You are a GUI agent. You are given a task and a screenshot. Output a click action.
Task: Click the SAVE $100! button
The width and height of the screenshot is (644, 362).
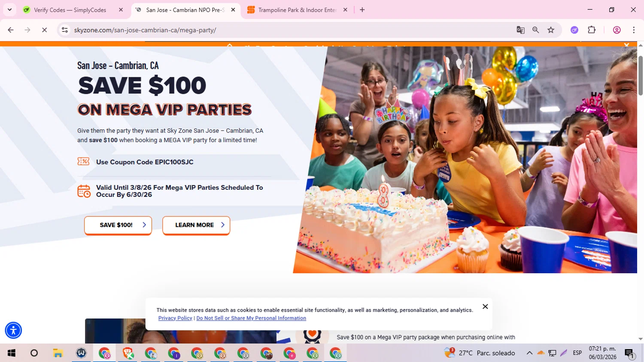pyautogui.click(x=118, y=225)
